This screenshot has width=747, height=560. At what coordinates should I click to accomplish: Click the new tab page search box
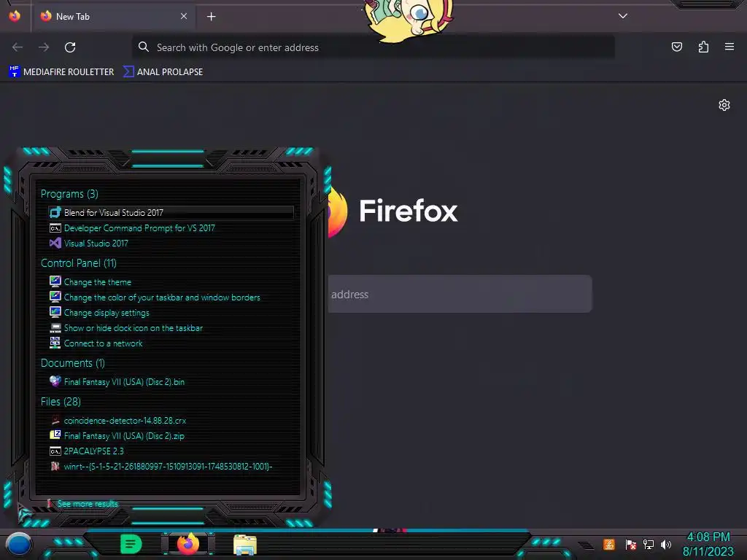coord(460,294)
